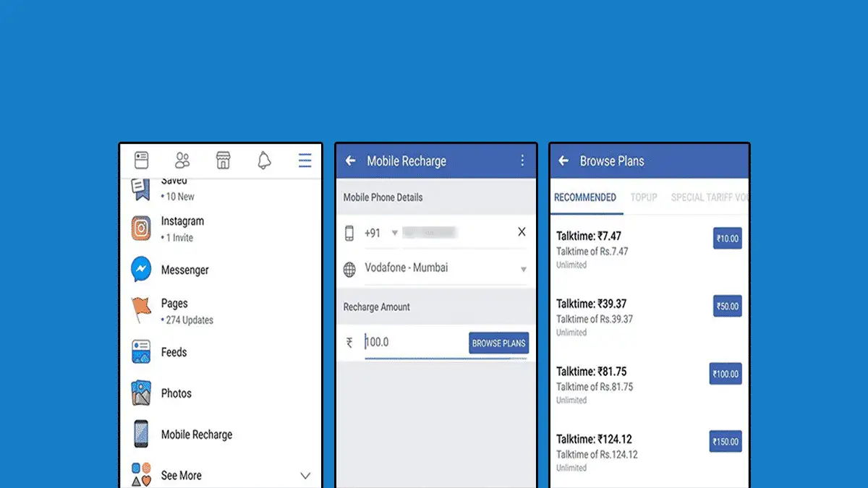Tap the hamburger menu icon
Viewport: 868px width, 488px height.
[x=305, y=160]
